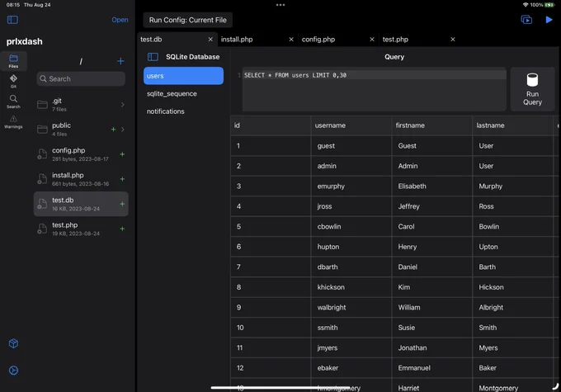561x392 pixels.
Task: Click the username cell 'emurphy'
Action: point(351,187)
